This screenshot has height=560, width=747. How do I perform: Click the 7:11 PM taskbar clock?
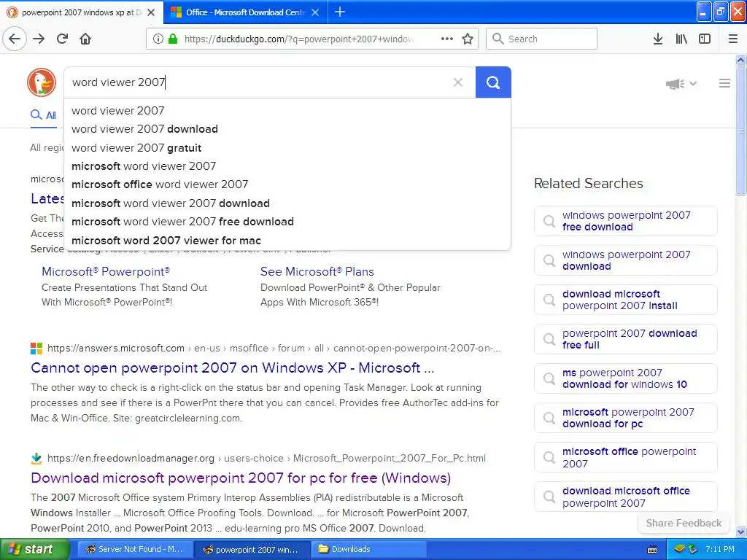[x=720, y=549]
